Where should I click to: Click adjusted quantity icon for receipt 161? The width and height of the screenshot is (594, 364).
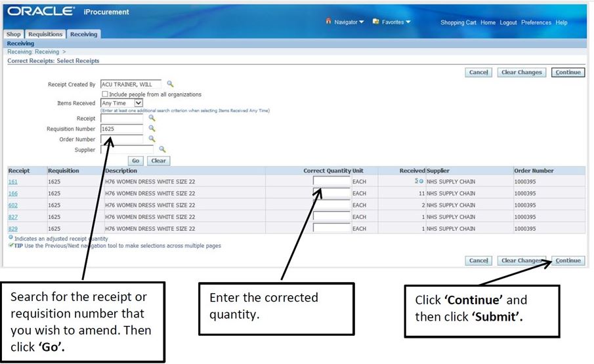point(421,181)
